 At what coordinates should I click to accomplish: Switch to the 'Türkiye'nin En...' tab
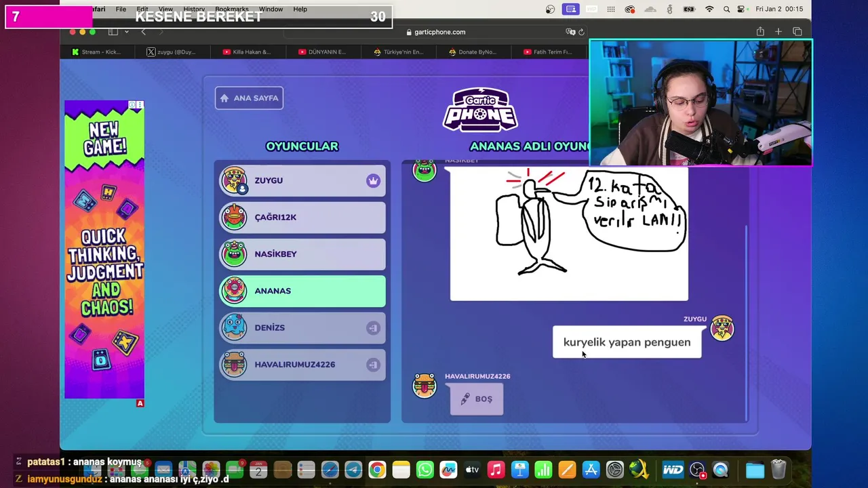click(399, 52)
